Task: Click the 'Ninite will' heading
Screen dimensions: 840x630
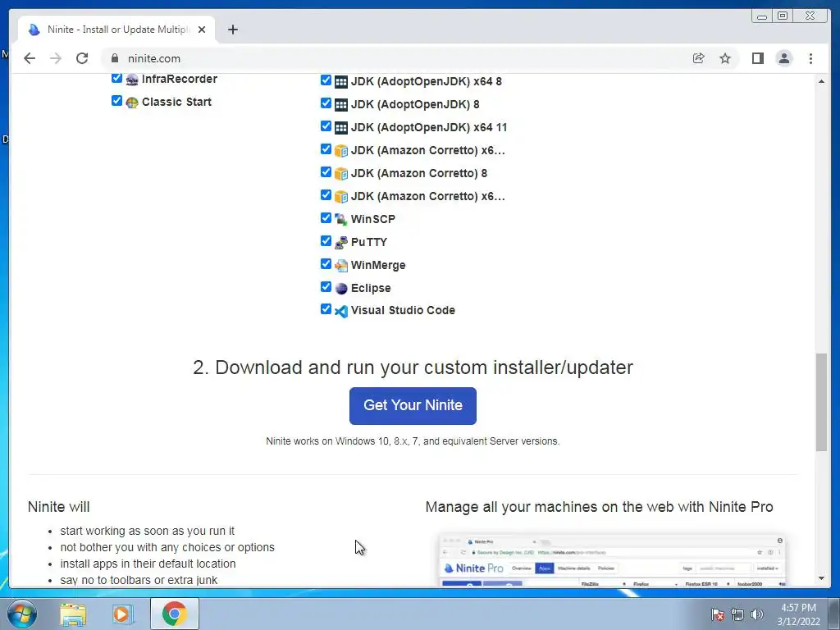Action: tap(59, 507)
